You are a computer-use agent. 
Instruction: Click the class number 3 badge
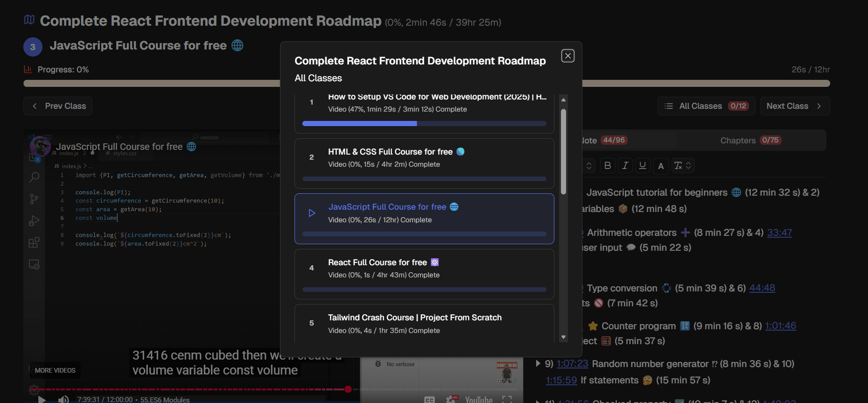point(33,47)
